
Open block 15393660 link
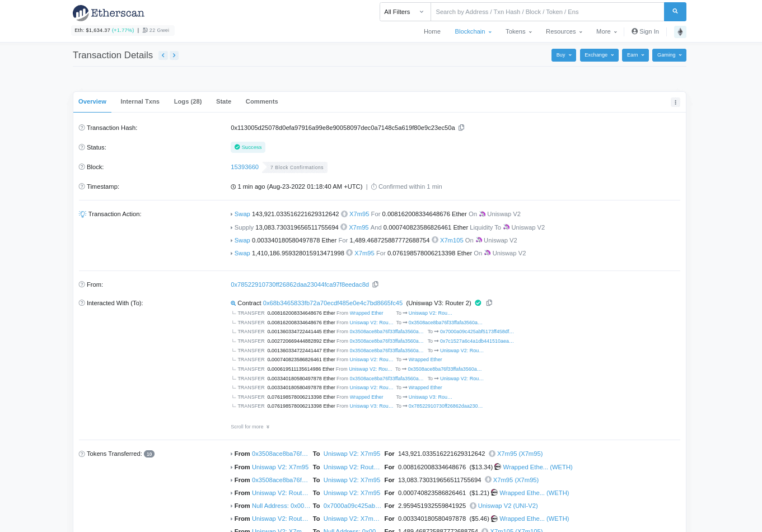click(x=245, y=167)
